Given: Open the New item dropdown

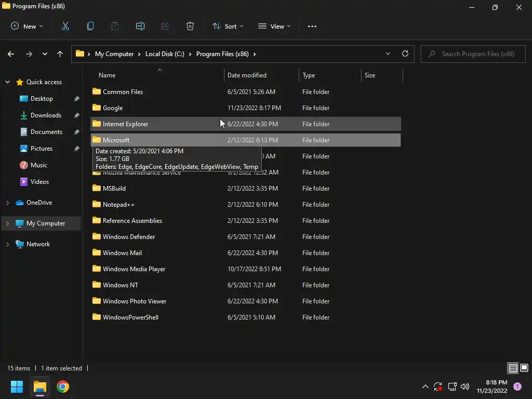Looking at the screenshot, I should pos(27,26).
